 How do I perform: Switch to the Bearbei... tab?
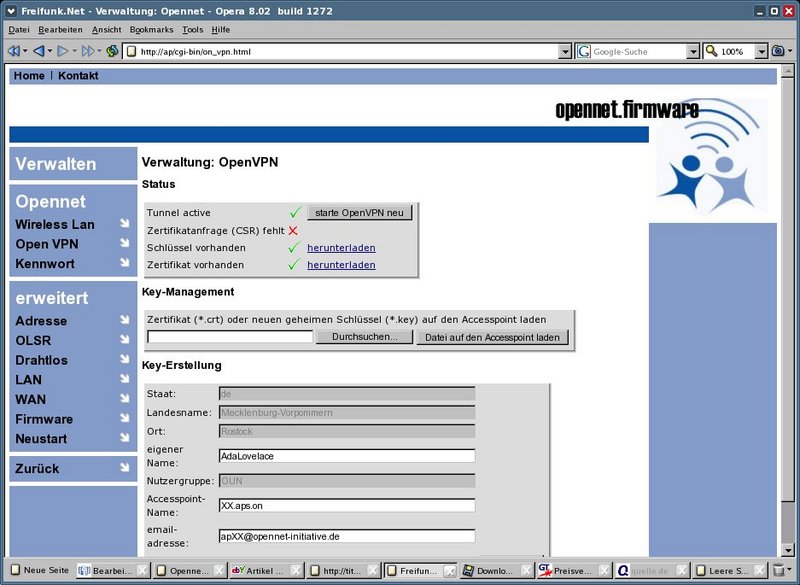coord(113,570)
